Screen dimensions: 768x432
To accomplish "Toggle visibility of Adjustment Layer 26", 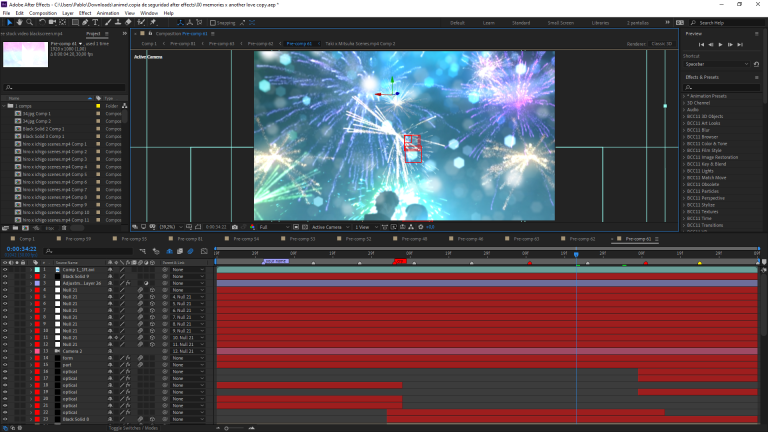I will 5,284.
